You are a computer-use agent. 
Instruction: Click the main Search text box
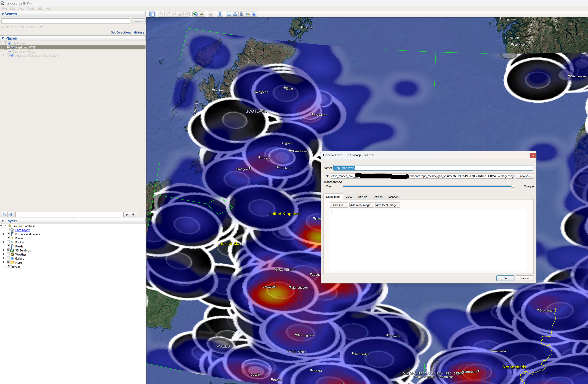pyautogui.click(x=66, y=21)
